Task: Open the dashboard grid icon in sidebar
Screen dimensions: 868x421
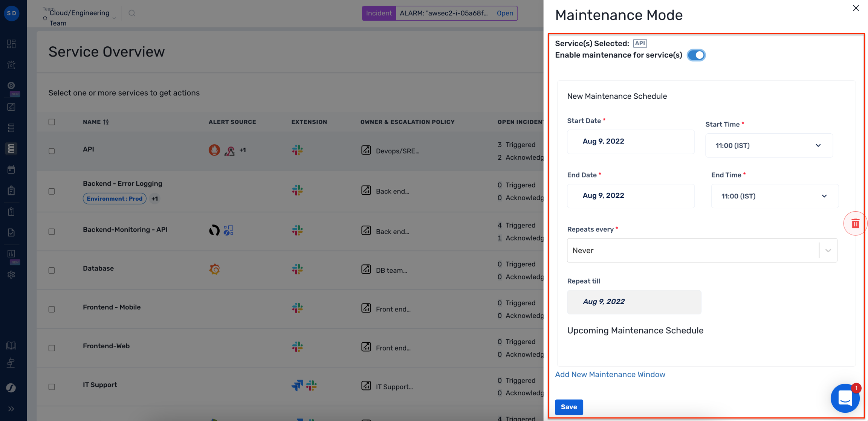Action: (11, 44)
